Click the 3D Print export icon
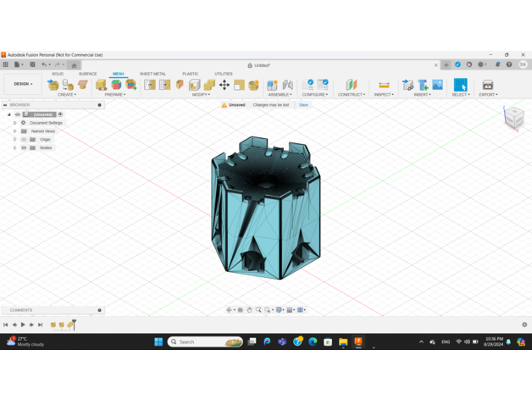 488,85
